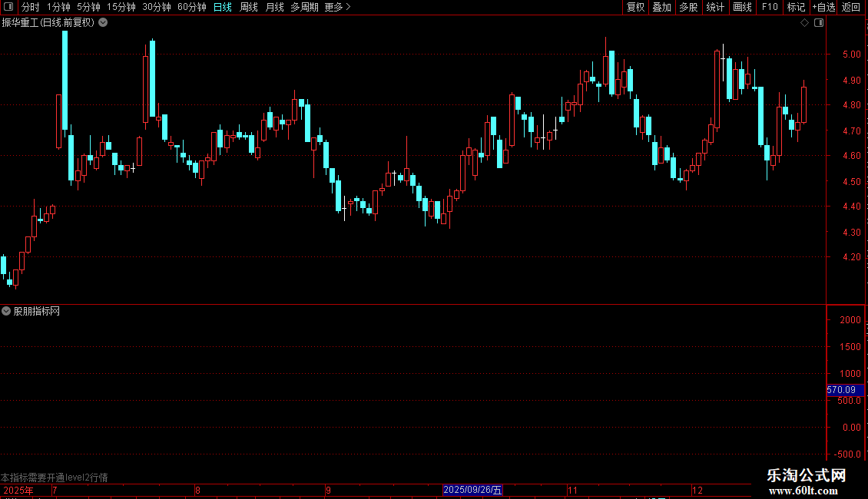868x499 pixels.
Task: Click the highlighted 570.09 value label
Action: point(845,390)
